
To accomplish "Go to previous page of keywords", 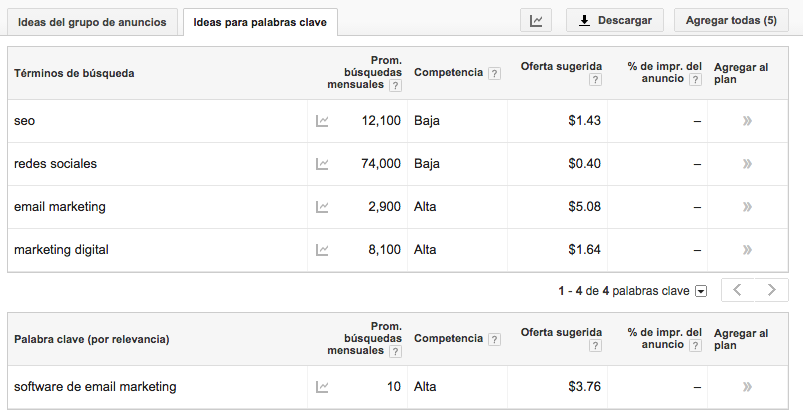I will [x=737, y=290].
